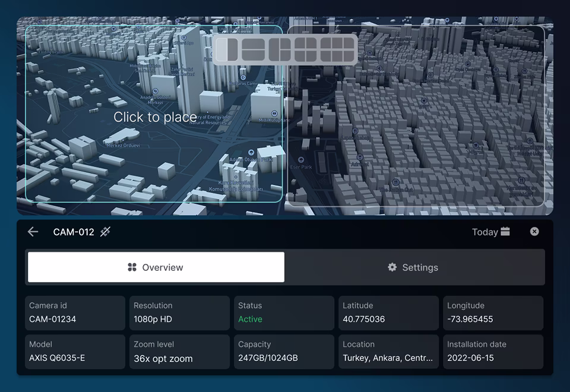This screenshot has height=392, width=570.
Task: Open the Today date picker
Action: (491, 232)
